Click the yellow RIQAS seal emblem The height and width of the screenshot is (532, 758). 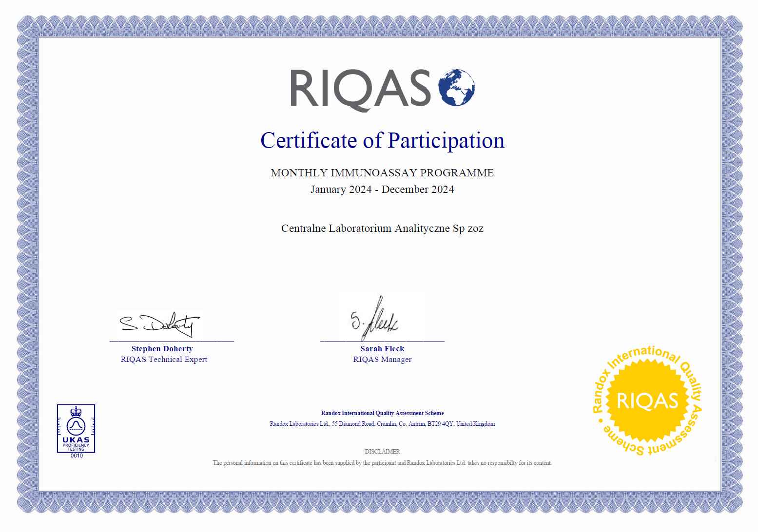[x=647, y=400]
